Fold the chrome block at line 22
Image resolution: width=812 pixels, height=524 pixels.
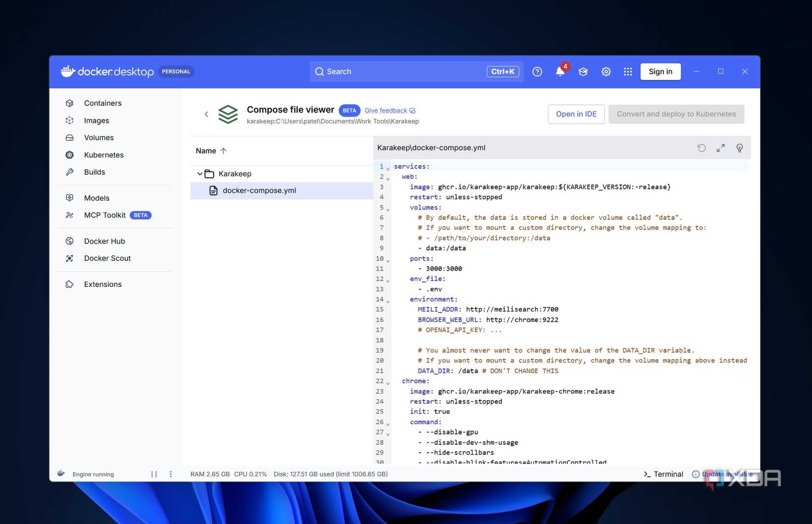[388, 383]
